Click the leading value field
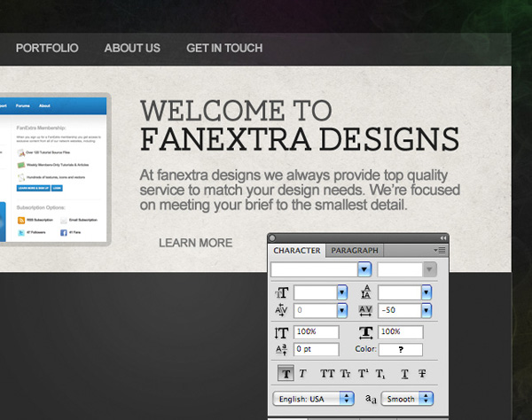This screenshot has height=420, width=532. point(400,292)
